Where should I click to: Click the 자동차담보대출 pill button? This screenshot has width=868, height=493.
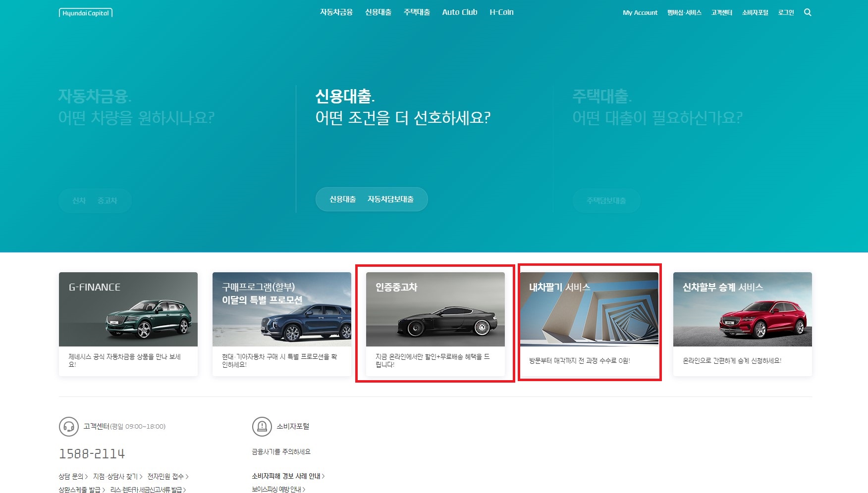click(x=390, y=199)
